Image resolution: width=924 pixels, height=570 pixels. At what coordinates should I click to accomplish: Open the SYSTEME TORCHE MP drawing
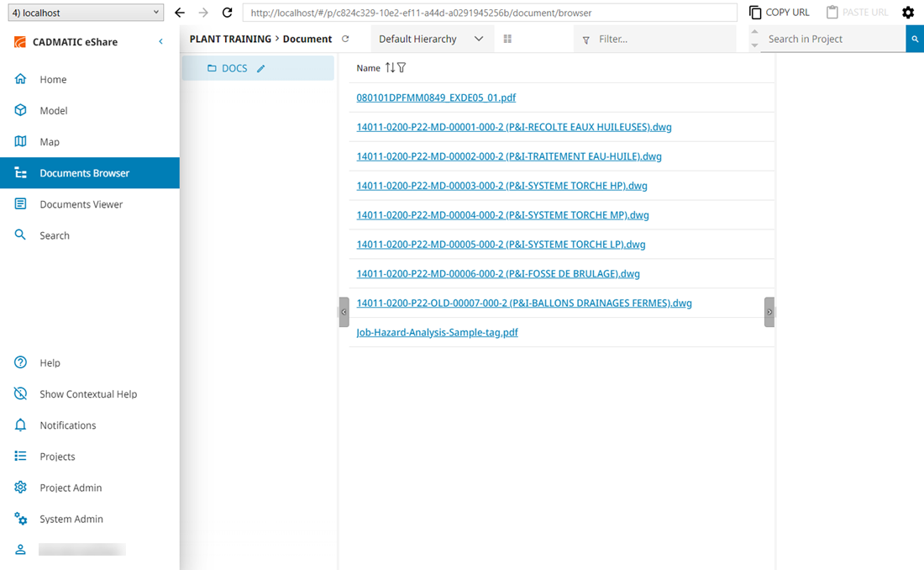tap(502, 215)
